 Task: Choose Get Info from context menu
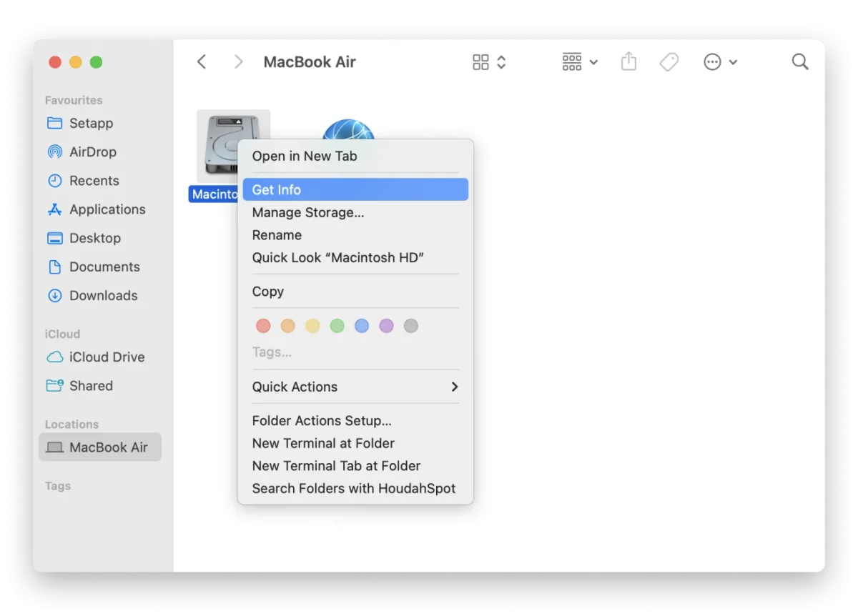pos(355,189)
